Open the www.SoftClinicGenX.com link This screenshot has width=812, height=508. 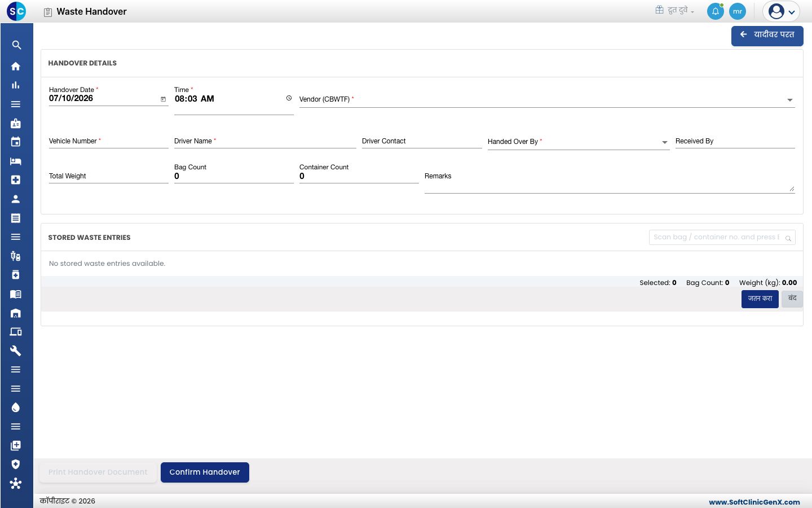click(754, 502)
